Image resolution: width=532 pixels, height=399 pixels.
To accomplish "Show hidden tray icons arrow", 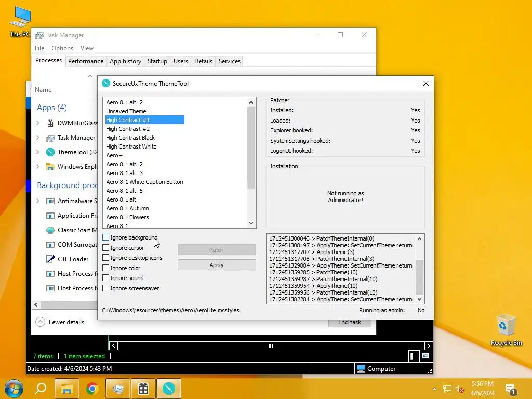I will (435, 389).
